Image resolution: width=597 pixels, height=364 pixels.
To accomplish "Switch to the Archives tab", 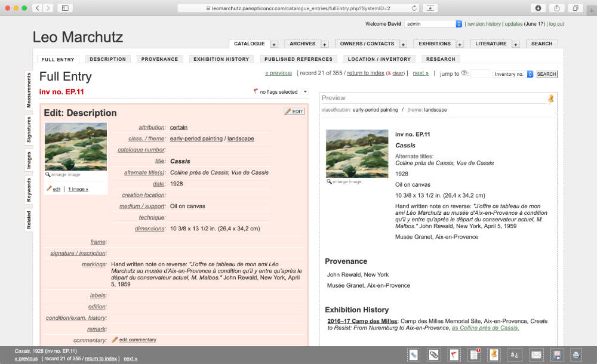I will coord(302,44).
